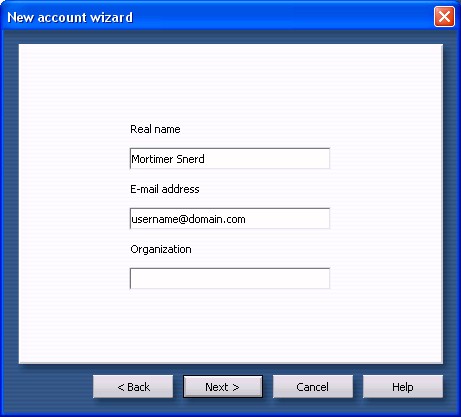This screenshot has width=461, height=417.
Task: Focus the empty Organization field
Action: [230, 279]
